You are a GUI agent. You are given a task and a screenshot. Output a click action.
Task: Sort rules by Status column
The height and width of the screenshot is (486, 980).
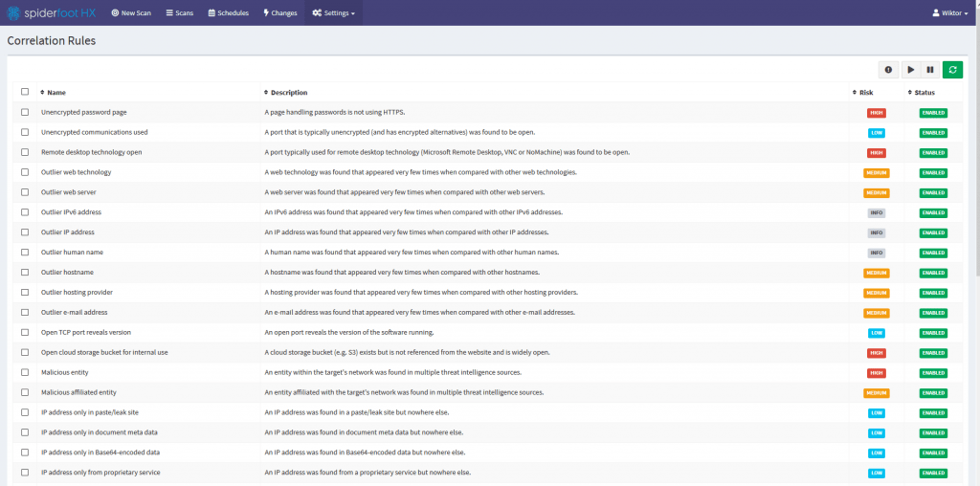coord(924,93)
